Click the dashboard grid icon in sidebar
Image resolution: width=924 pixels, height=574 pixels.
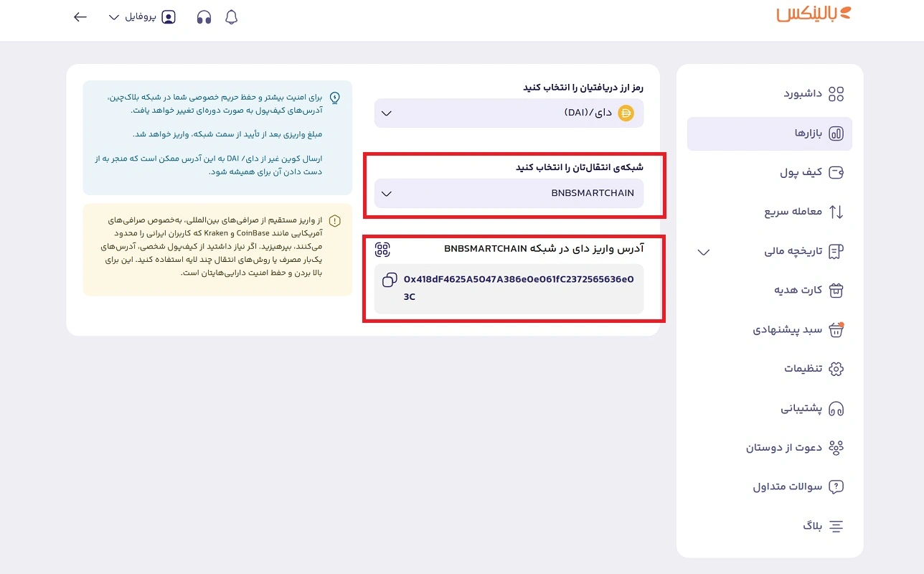point(836,94)
